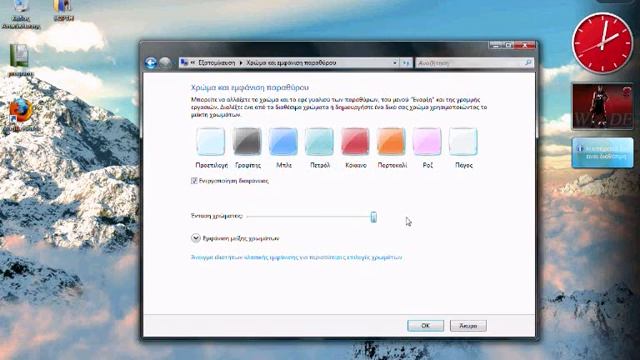Screen dimensions: 640x360
Task: Select the Μπλε blue color swatch
Action: coord(283,141)
